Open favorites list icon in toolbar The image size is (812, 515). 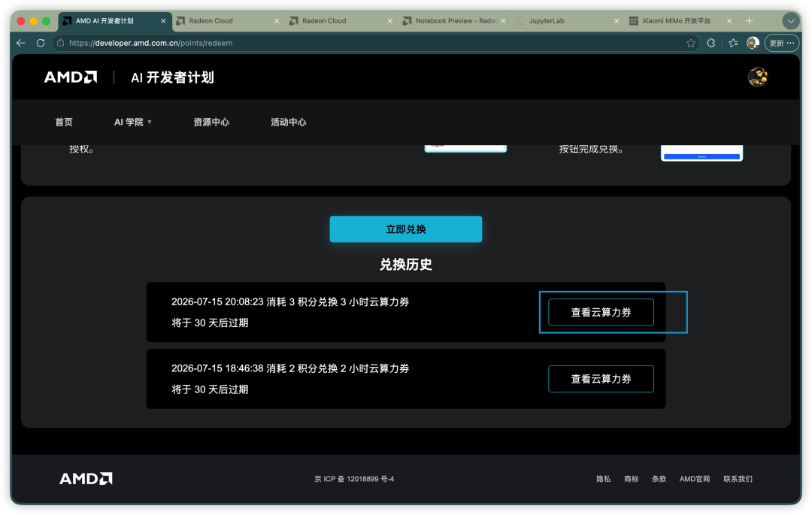733,43
